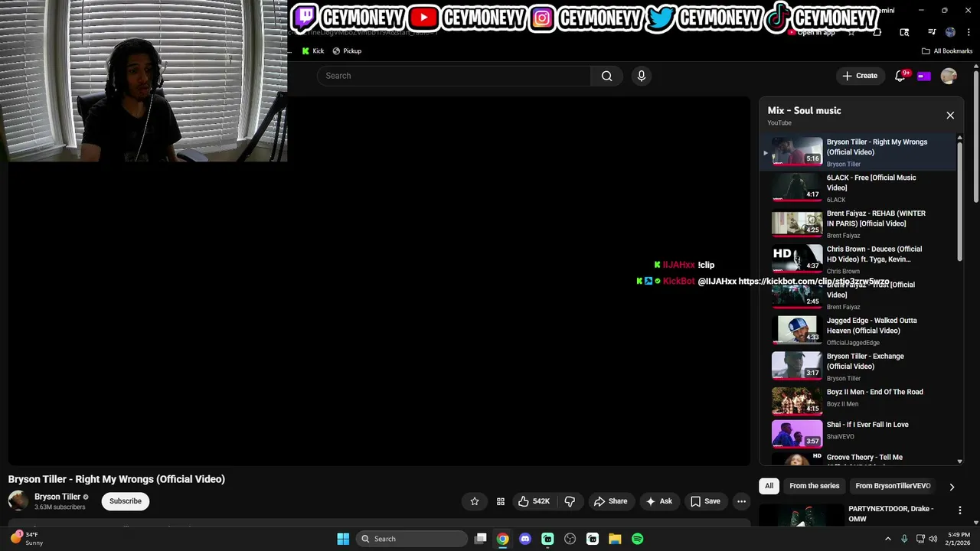Play Chris Brown - Deuces playlist item
The image size is (980, 551).
857,259
